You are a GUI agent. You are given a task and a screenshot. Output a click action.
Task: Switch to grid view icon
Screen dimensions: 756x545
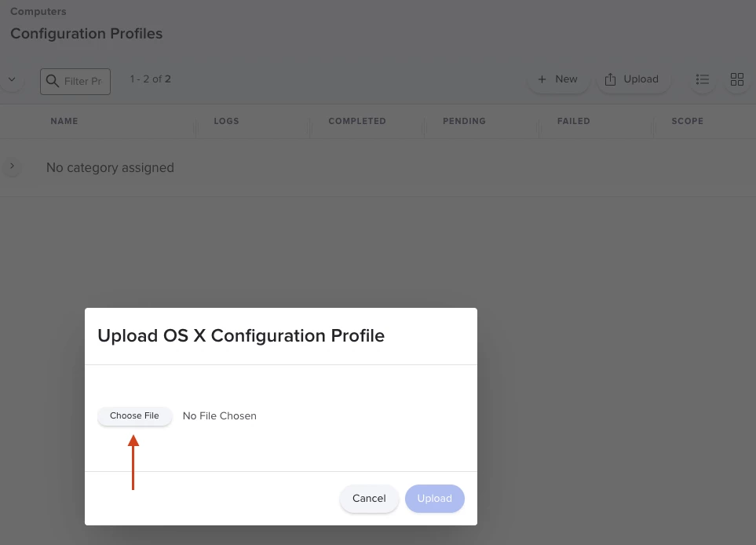[x=736, y=79]
